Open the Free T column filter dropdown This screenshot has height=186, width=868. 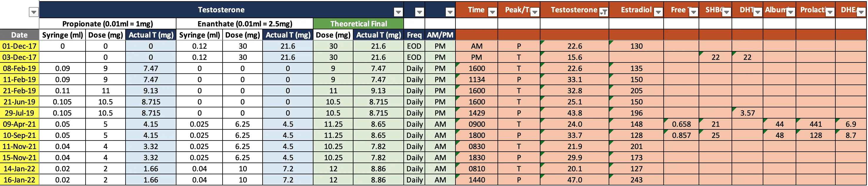693,12
